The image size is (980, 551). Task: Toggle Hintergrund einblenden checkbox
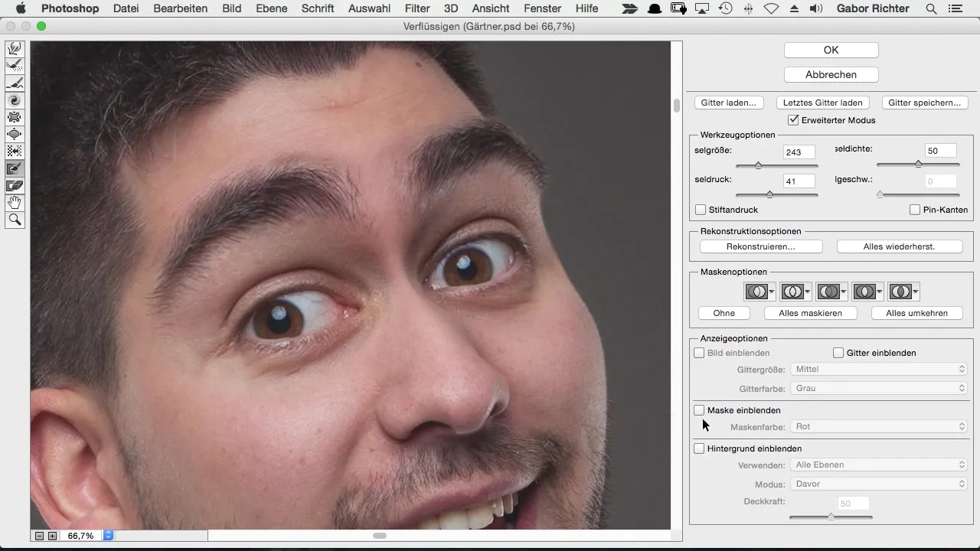point(699,448)
